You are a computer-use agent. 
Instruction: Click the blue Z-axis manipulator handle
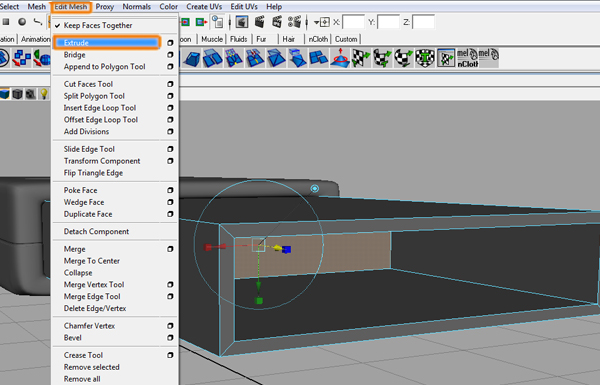click(x=286, y=250)
